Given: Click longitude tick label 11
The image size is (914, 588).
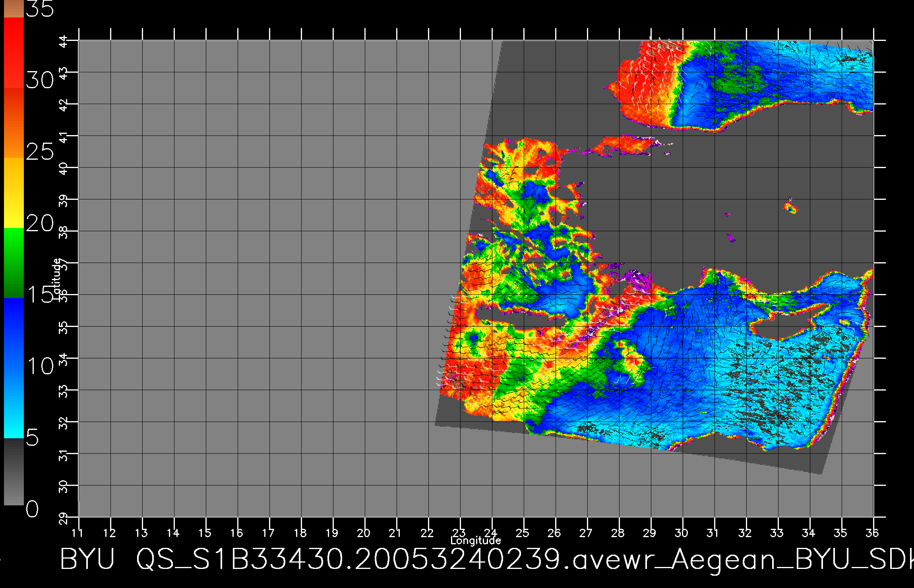Looking at the screenshot, I should (x=77, y=533).
